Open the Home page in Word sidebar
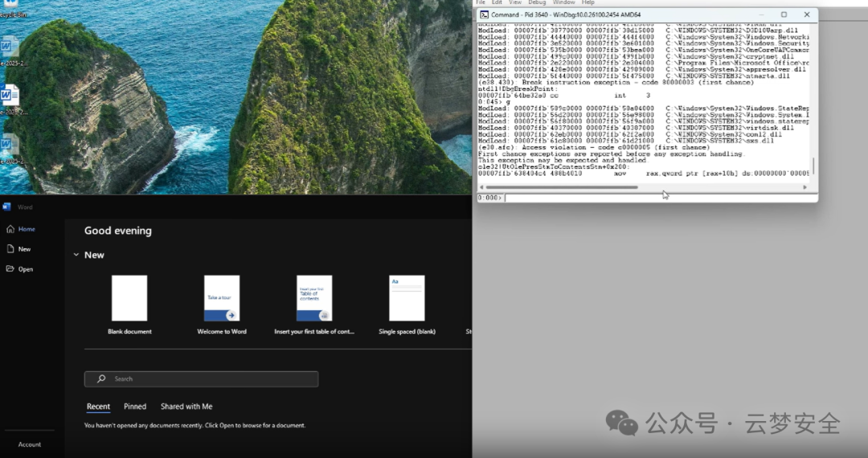Image resolution: width=868 pixels, height=458 pixels. tap(20, 229)
